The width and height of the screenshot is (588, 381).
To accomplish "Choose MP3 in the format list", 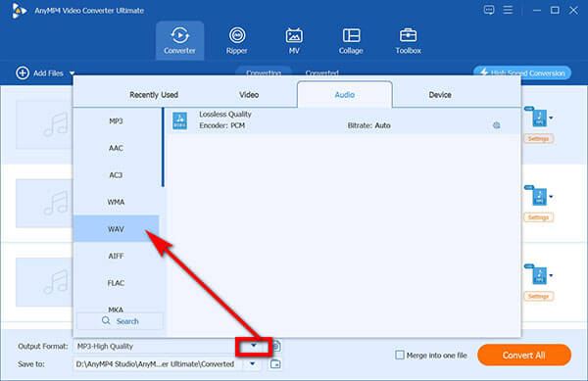I will (x=116, y=121).
